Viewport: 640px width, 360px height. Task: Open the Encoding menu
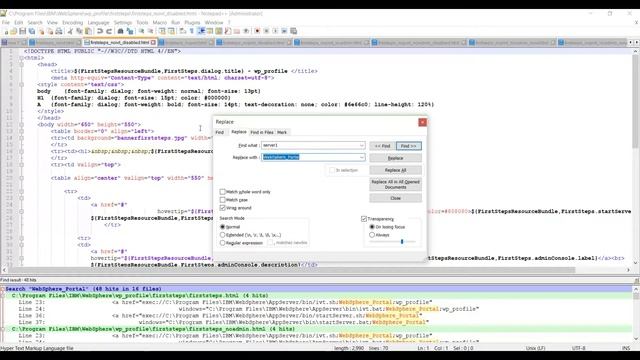(72, 22)
